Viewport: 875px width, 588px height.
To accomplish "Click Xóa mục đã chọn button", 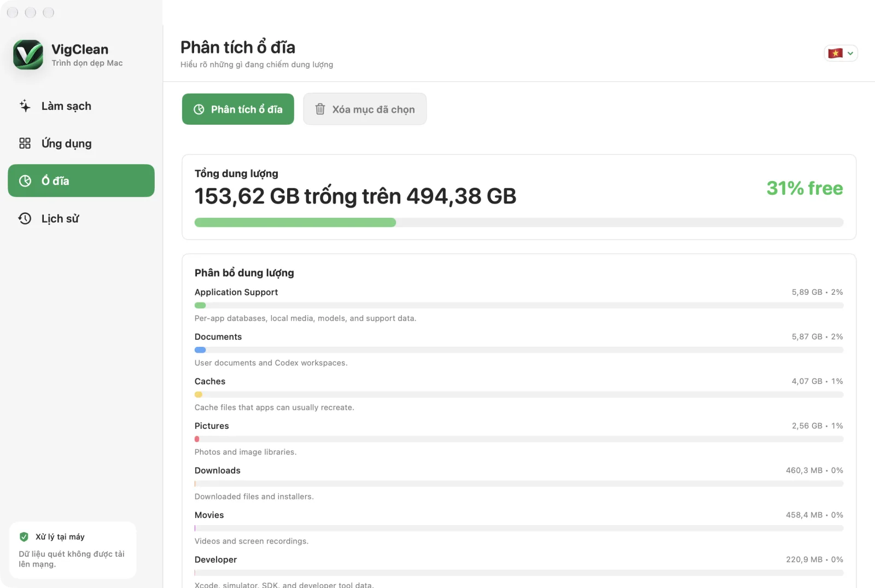I will coord(365,109).
